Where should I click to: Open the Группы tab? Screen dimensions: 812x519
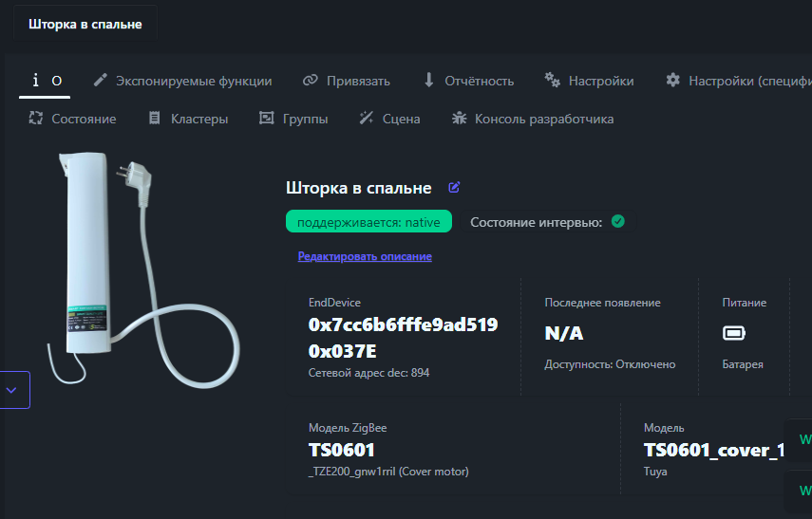(x=293, y=119)
